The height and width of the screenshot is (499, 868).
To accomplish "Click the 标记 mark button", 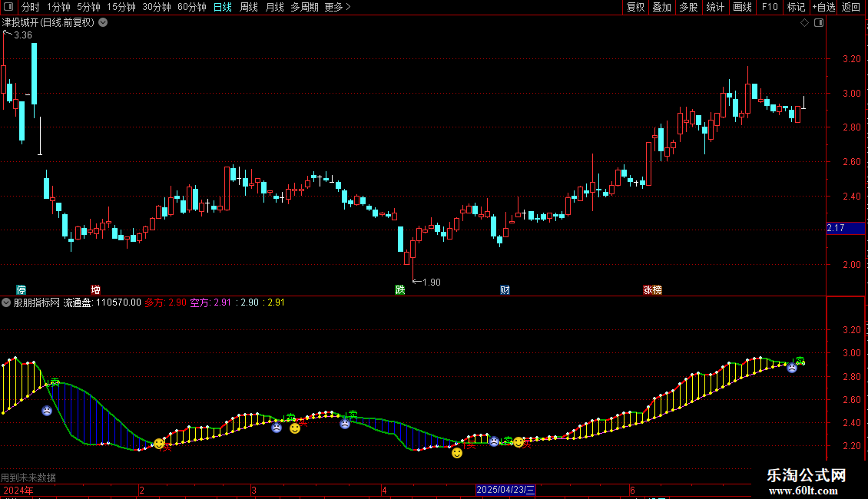I will 796,7.
